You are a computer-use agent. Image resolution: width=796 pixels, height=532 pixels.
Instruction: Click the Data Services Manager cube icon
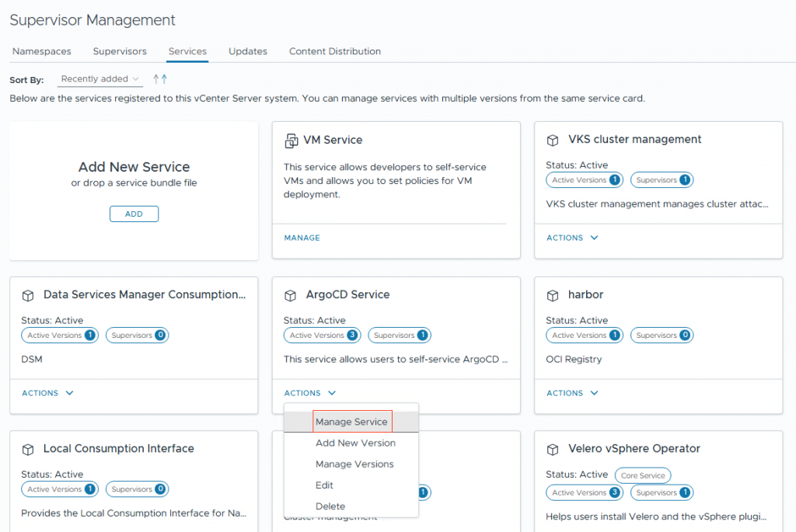click(28, 296)
